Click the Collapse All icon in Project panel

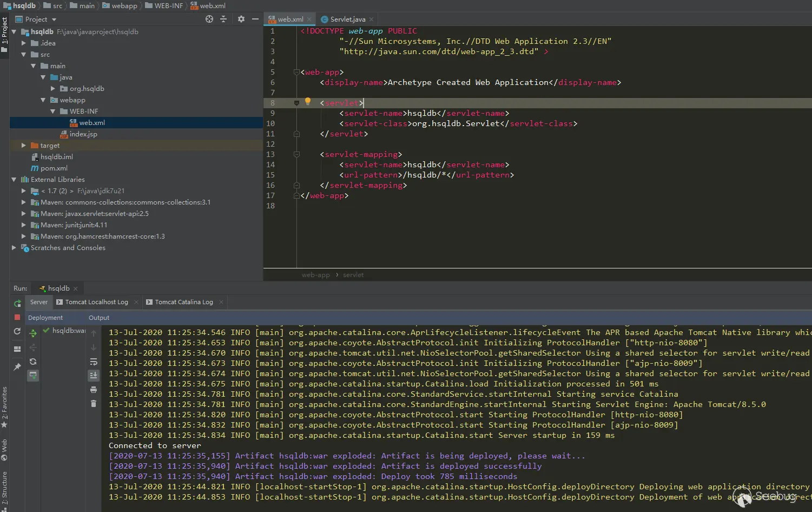pos(223,19)
